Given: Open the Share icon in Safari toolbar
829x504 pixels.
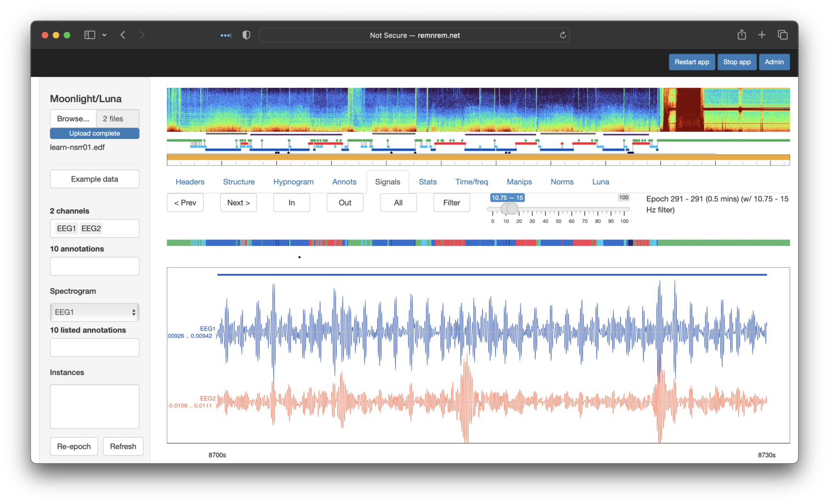Looking at the screenshot, I should point(742,35).
